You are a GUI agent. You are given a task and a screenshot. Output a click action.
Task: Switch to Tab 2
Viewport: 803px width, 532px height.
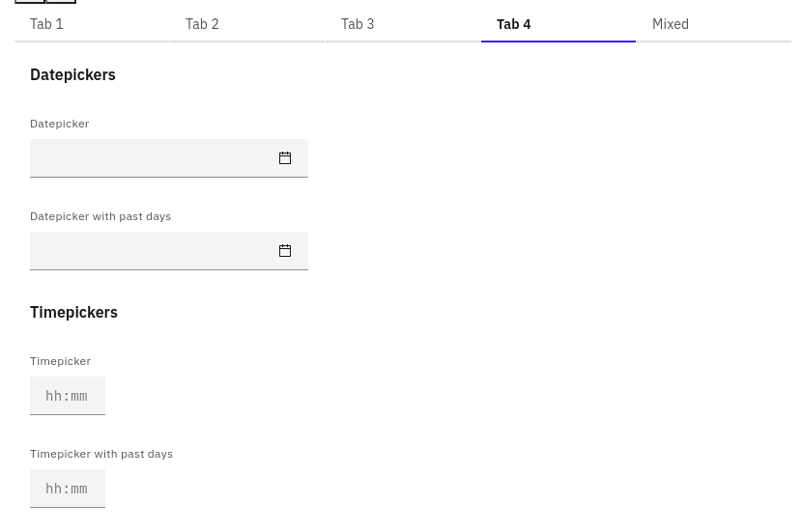247,24
